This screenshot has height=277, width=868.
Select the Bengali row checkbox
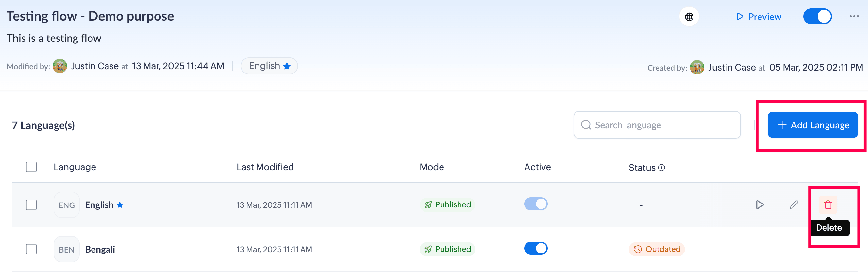(31, 249)
